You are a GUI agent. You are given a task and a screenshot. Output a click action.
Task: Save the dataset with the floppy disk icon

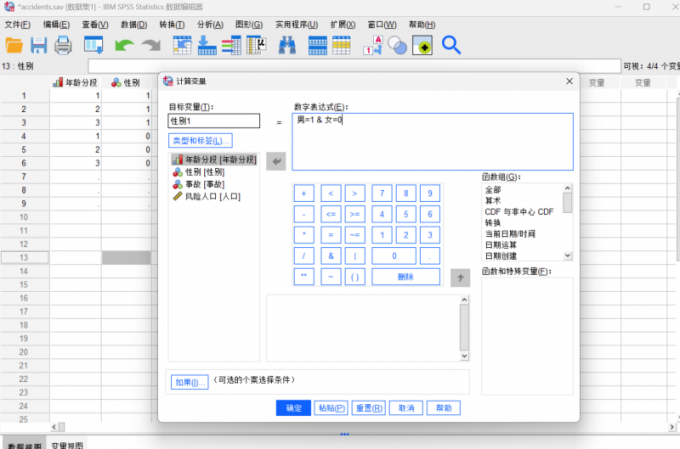(38, 45)
